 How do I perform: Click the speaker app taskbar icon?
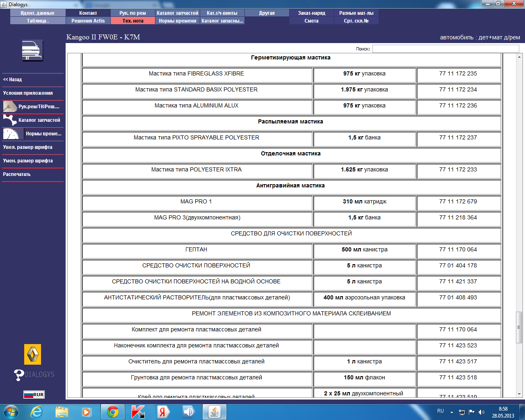pyautogui.click(x=189, y=412)
